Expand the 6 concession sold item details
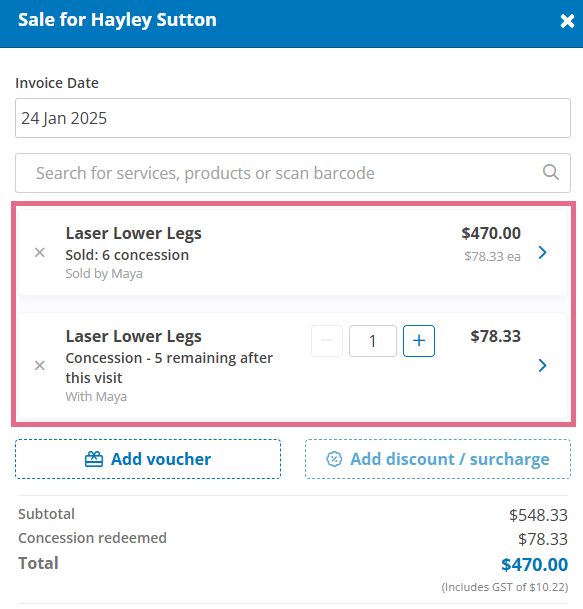This screenshot has width=583, height=609. (543, 253)
